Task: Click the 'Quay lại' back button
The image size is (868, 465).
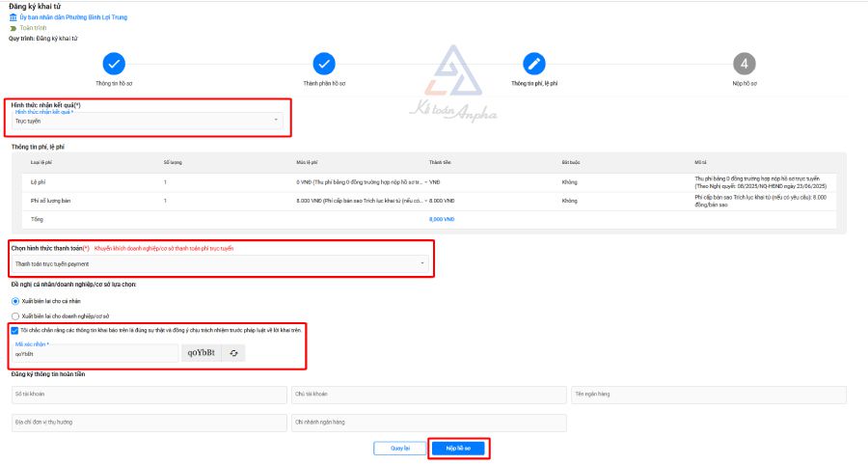Action: 400,449
